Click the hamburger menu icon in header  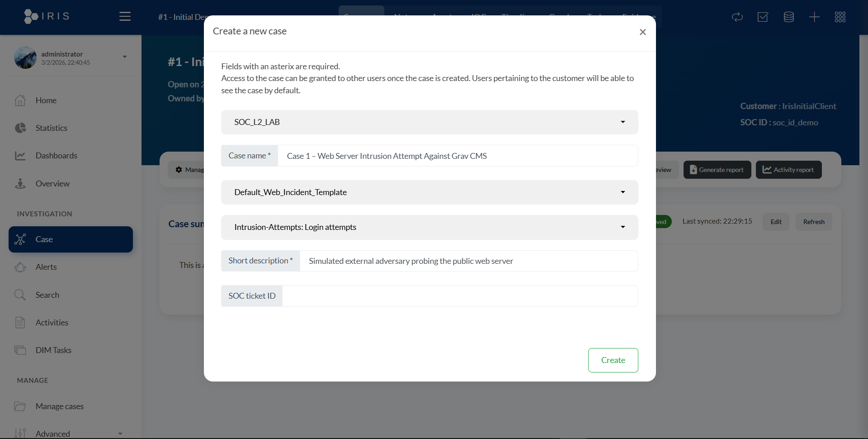(x=125, y=17)
